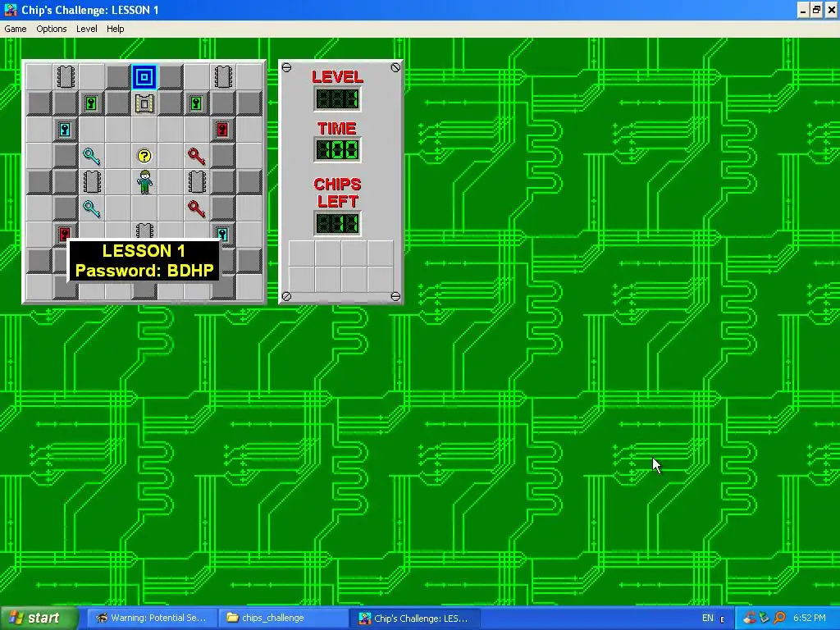840x630 pixels.
Task: Click the yellow question mark hint tile
Action: pyautogui.click(x=144, y=156)
